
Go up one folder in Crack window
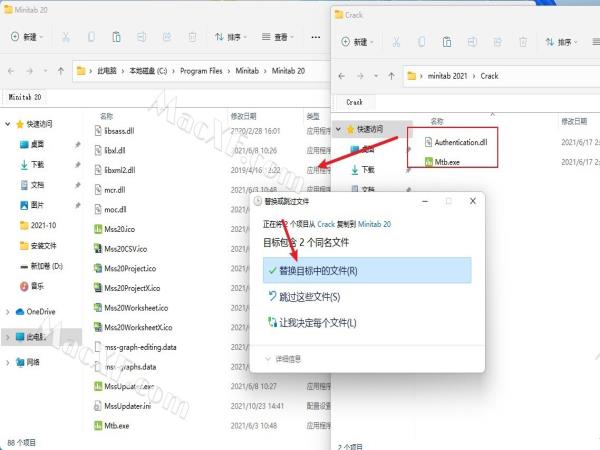(391, 76)
